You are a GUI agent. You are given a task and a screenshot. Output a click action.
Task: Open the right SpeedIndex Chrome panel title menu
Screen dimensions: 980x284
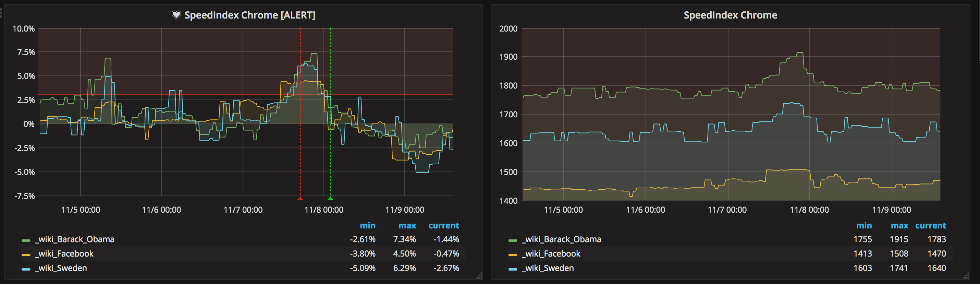point(731,15)
